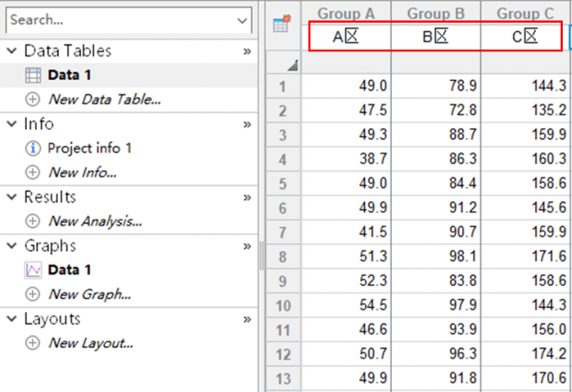Click plus icon beside New Layout
The width and height of the screenshot is (572, 392).
pyautogui.click(x=34, y=343)
